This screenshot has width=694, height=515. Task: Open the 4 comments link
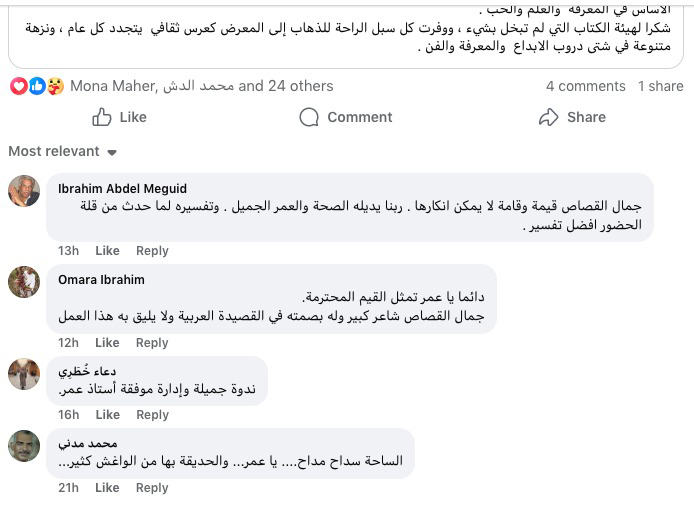(585, 86)
